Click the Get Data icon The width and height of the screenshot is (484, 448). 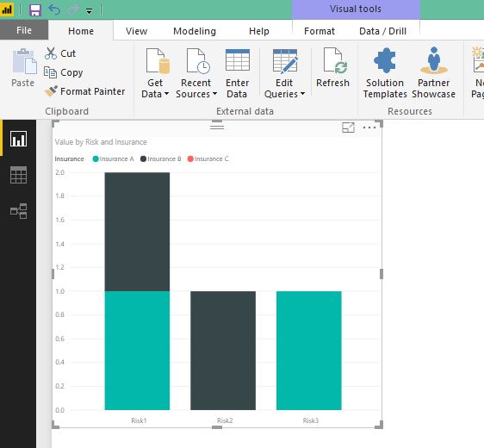point(158,61)
